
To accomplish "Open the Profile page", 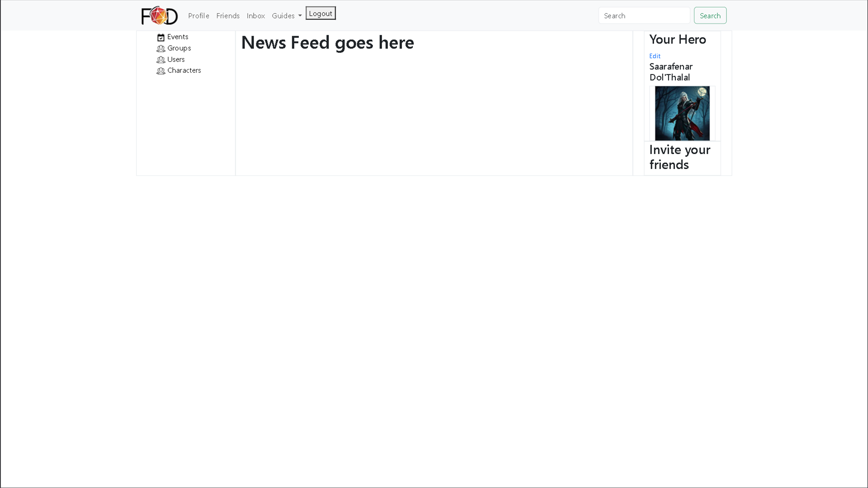I will click(198, 15).
